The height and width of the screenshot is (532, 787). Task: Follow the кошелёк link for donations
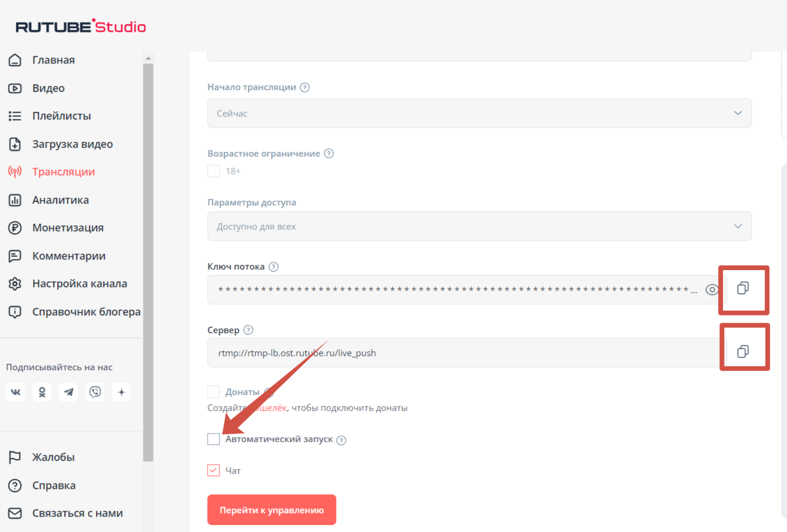(270, 408)
